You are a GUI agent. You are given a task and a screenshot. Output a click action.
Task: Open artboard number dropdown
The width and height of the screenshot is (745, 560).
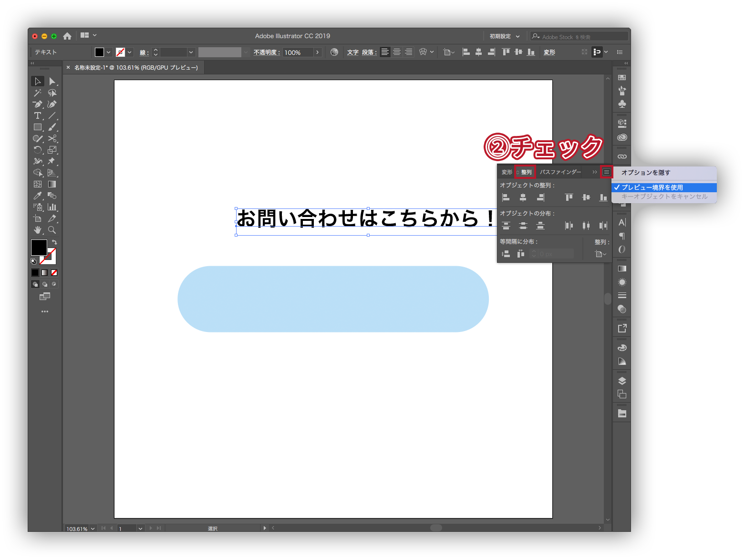(140, 529)
